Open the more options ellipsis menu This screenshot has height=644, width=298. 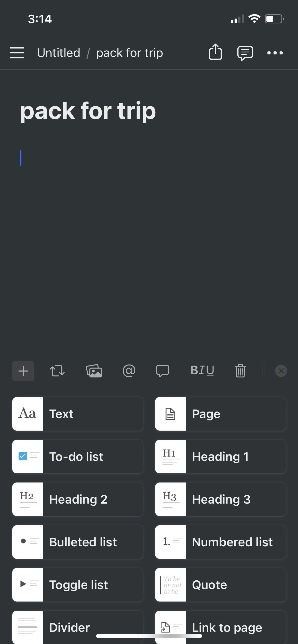click(275, 53)
